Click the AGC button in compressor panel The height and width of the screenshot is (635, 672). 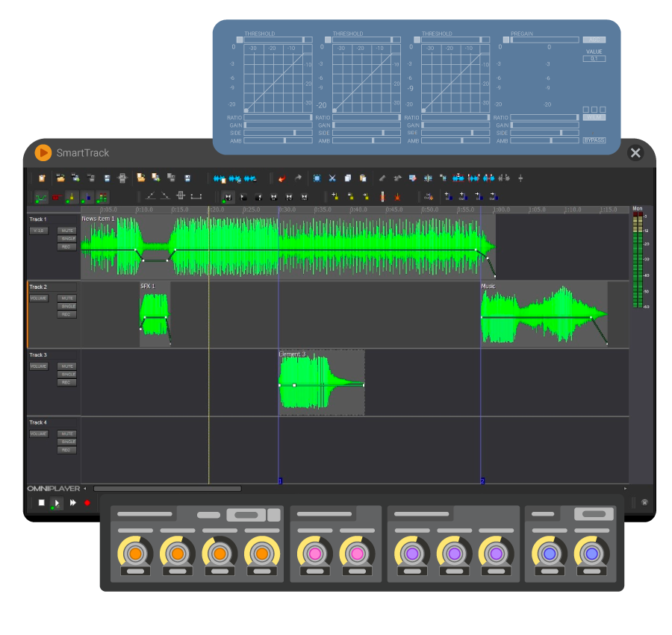tap(594, 40)
